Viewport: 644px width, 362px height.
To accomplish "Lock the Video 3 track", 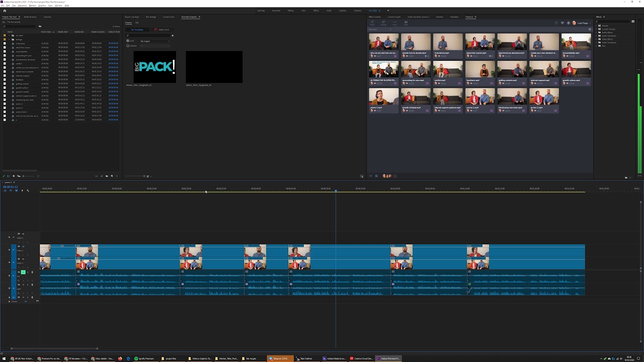I will point(9,237).
